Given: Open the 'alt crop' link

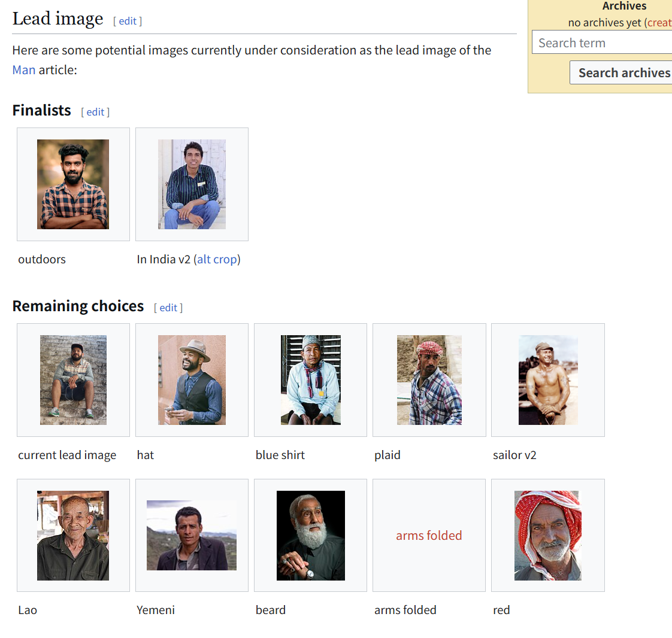Looking at the screenshot, I should (x=217, y=259).
